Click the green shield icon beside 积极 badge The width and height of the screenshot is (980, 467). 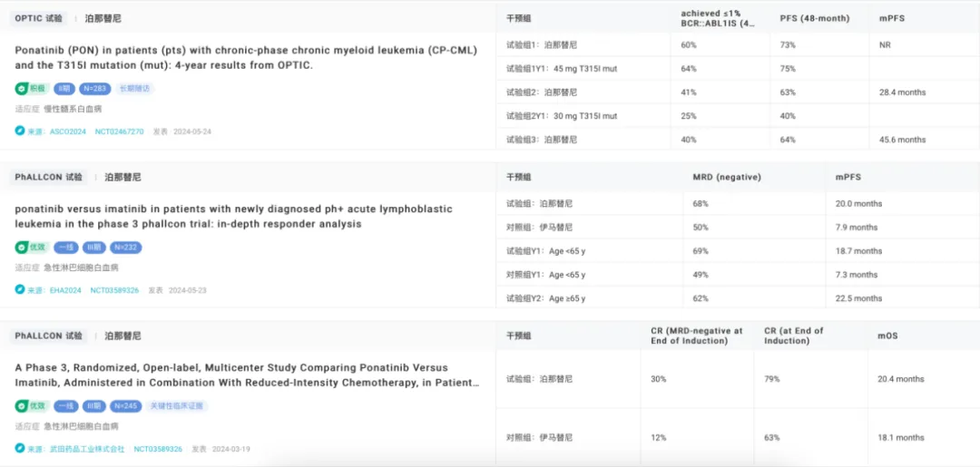point(21,89)
